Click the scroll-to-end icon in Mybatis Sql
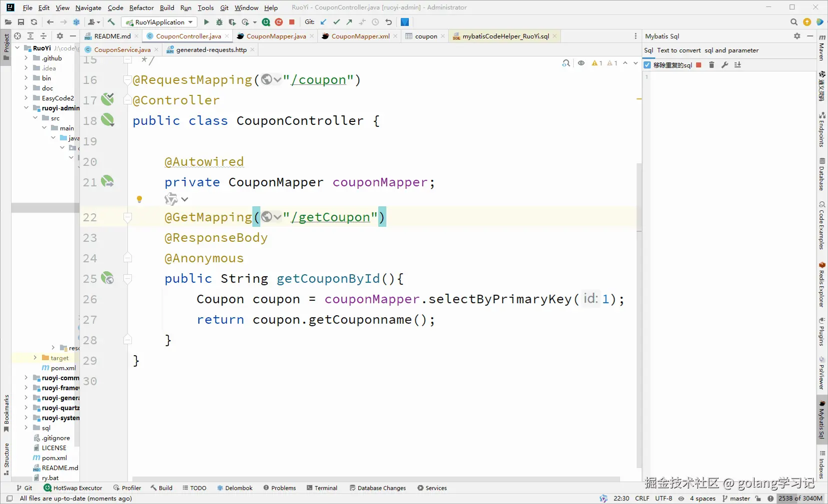The width and height of the screenshot is (828, 504). (x=738, y=65)
